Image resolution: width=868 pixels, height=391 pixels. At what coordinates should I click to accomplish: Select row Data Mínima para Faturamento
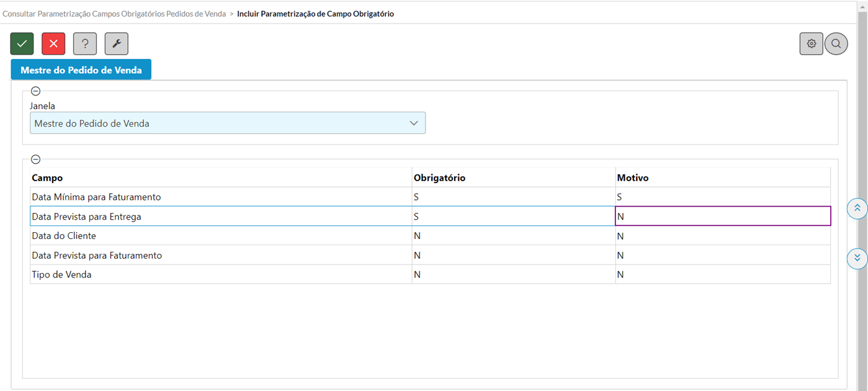(x=430, y=197)
